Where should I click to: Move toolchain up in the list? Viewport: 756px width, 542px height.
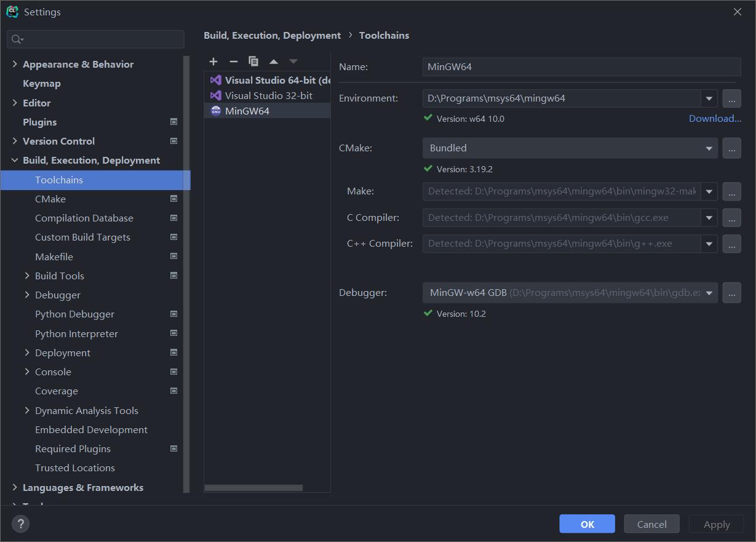[274, 62]
